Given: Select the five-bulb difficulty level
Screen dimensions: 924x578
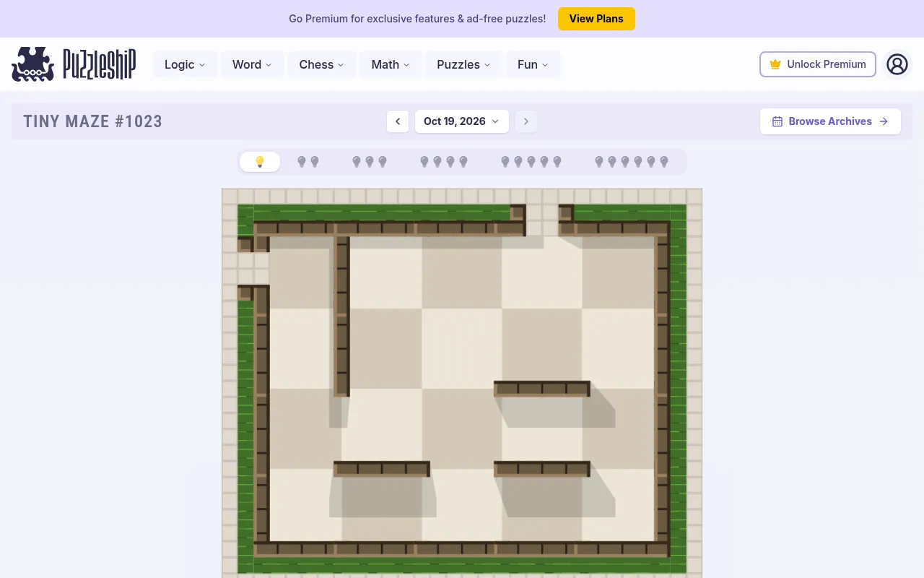Looking at the screenshot, I should (x=531, y=162).
